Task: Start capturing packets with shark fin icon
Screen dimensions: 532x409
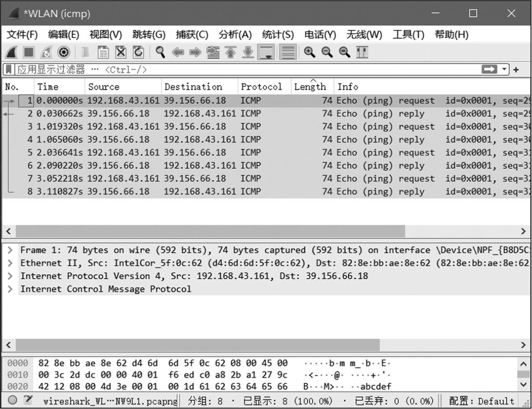Action: (x=11, y=52)
